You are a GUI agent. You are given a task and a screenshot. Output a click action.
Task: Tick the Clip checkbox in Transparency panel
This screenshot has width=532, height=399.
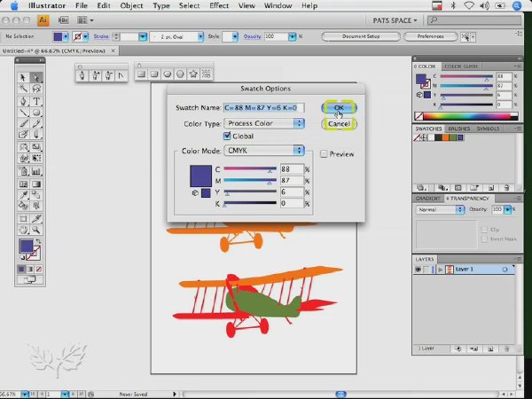pos(484,230)
